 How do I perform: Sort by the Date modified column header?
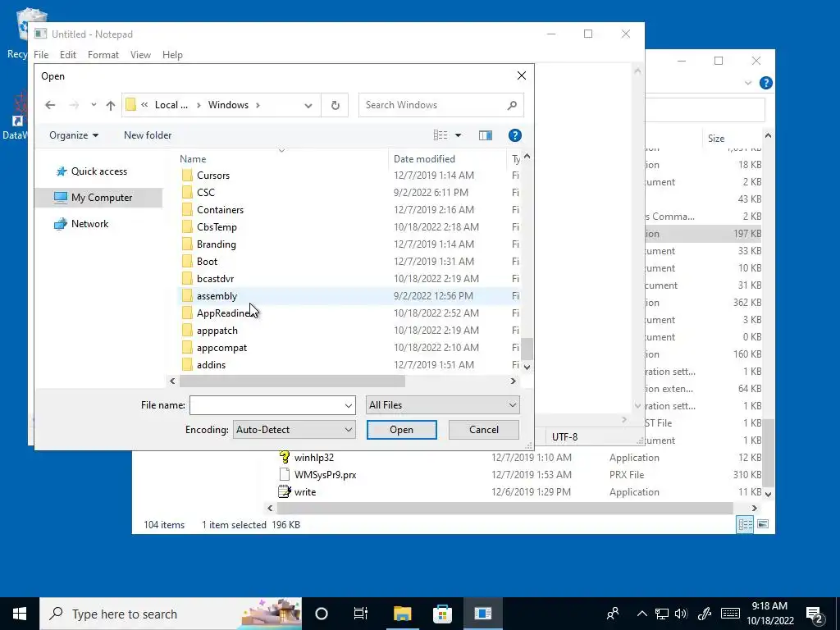coord(424,159)
